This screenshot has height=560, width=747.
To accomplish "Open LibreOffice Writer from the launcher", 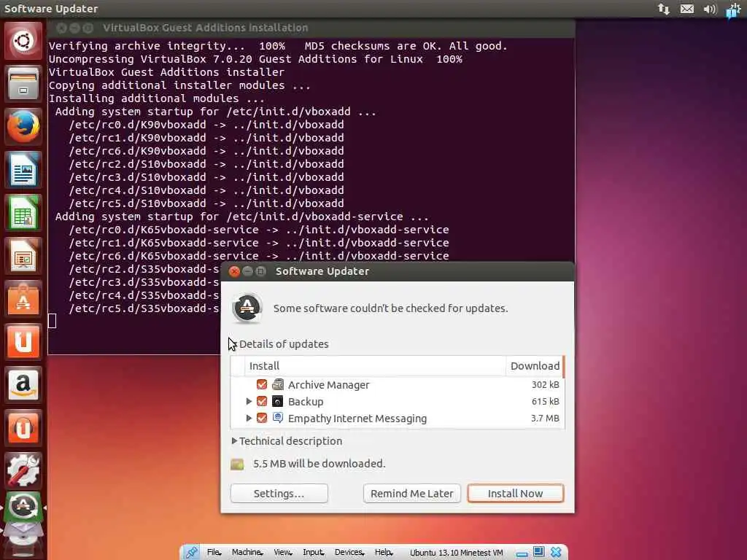I will point(23,170).
